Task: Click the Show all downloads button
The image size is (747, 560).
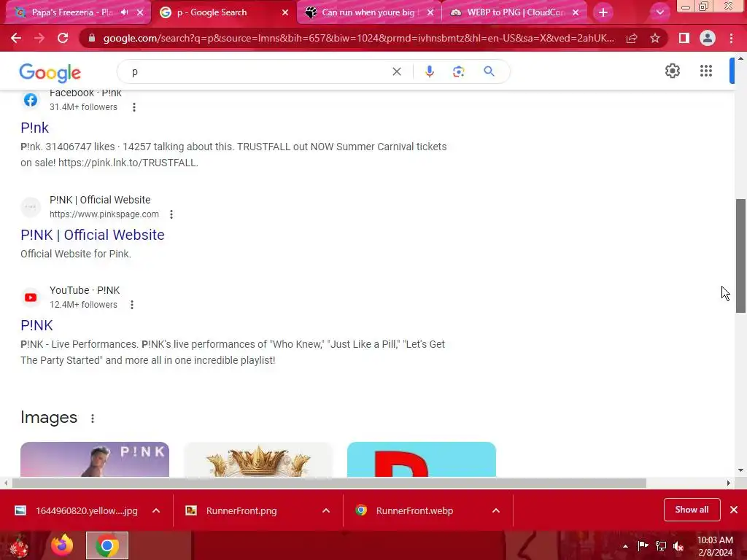Action: point(692,510)
